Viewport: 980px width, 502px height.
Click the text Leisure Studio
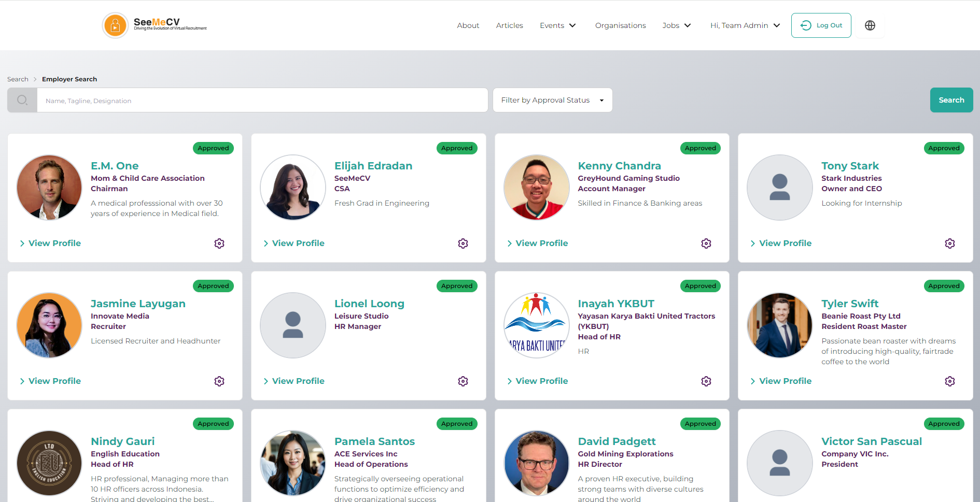coord(361,316)
